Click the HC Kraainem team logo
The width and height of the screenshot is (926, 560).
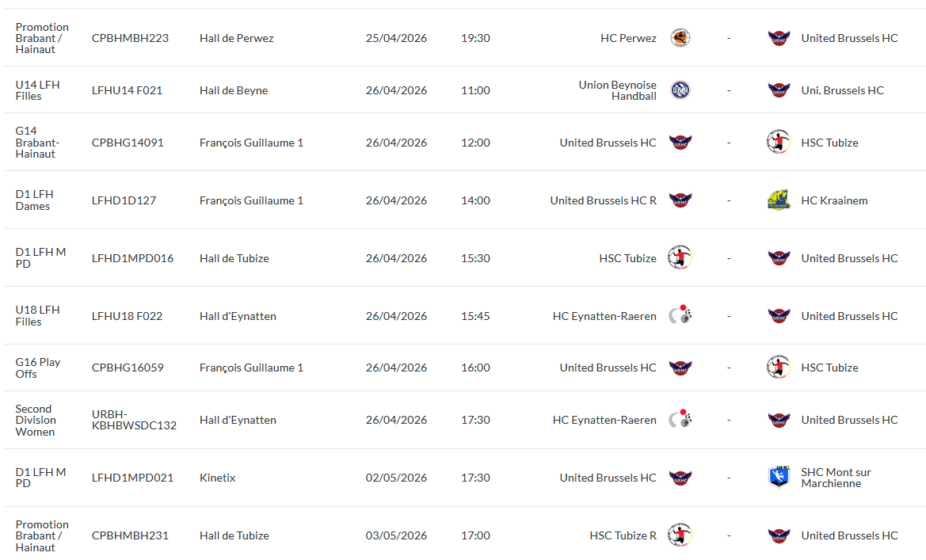(779, 200)
